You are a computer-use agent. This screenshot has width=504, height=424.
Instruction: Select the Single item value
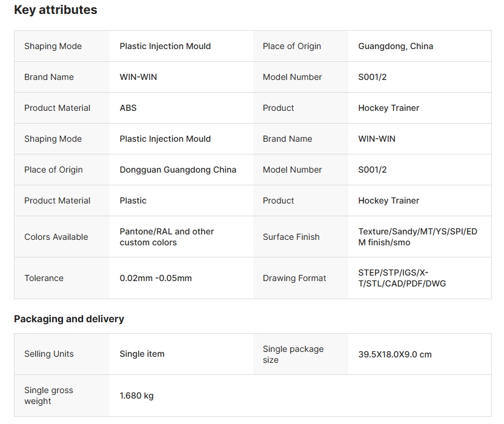[x=142, y=354]
